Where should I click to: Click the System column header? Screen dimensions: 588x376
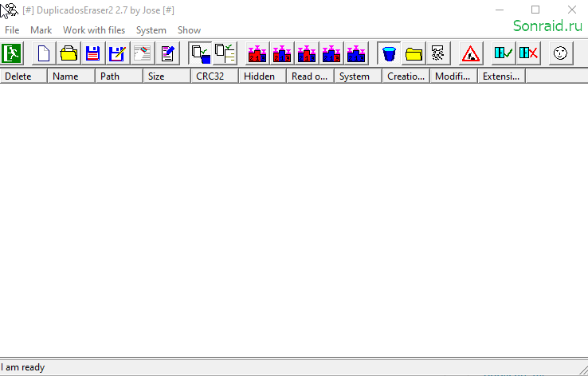(358, 76)
